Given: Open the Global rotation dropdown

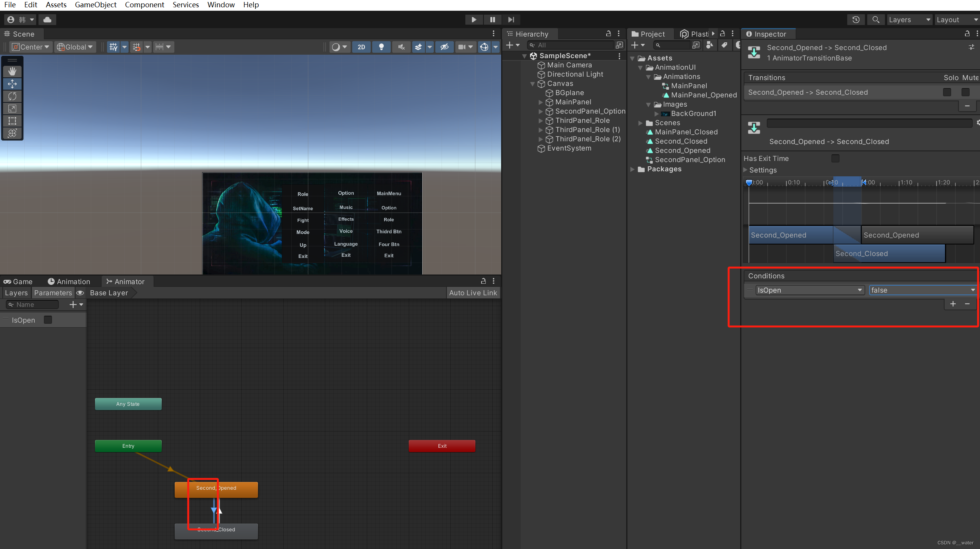Looking at the screenshot, I should point(75,47).
